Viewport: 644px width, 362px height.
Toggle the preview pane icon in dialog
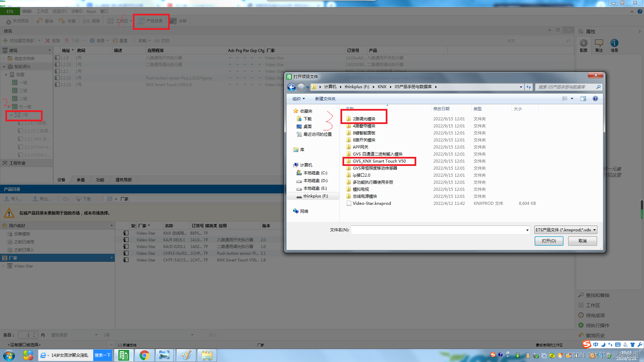point(583,99)
